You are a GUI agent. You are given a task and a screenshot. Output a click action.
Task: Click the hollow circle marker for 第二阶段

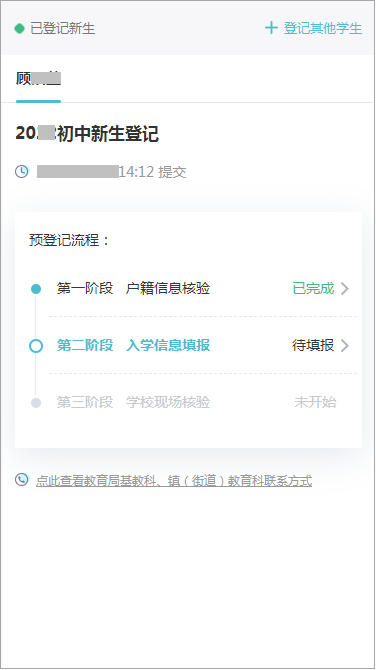36,345
